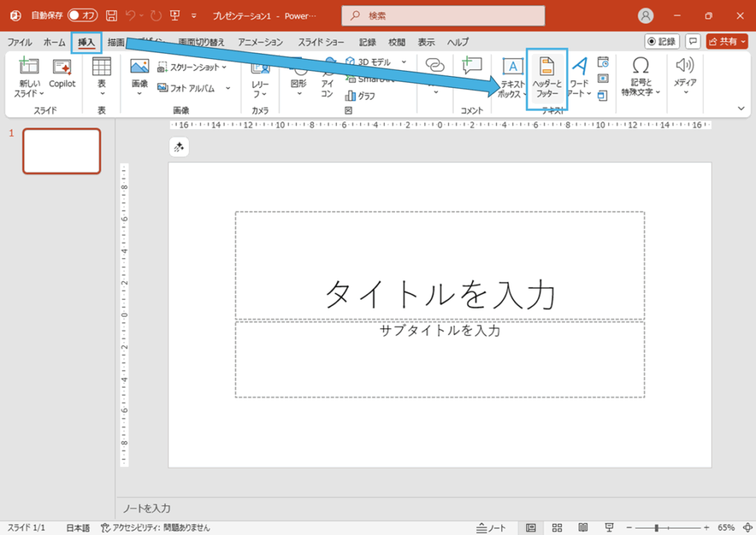Click the comment (コメント) icon

(471, 68)
